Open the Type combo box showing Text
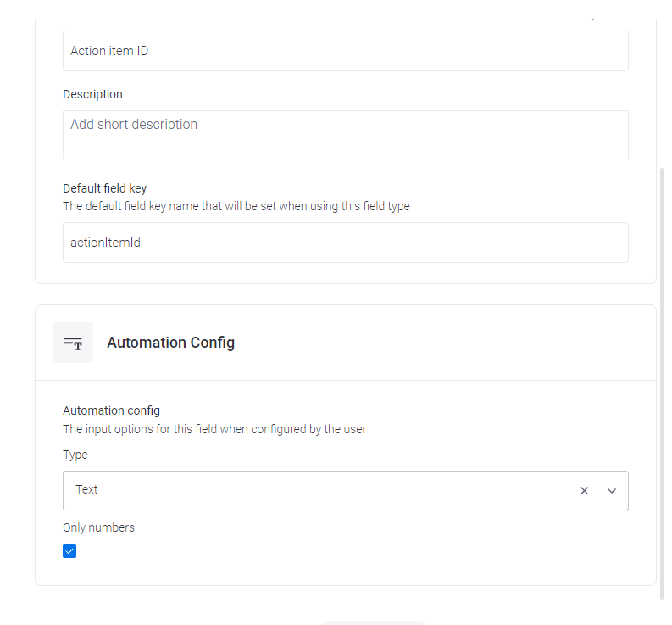 click(346, 491)
